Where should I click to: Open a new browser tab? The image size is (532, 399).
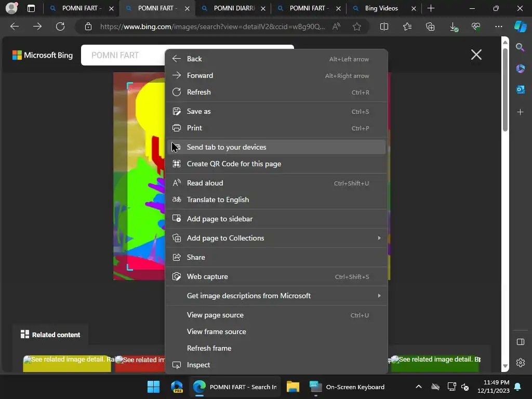[431, 8]
